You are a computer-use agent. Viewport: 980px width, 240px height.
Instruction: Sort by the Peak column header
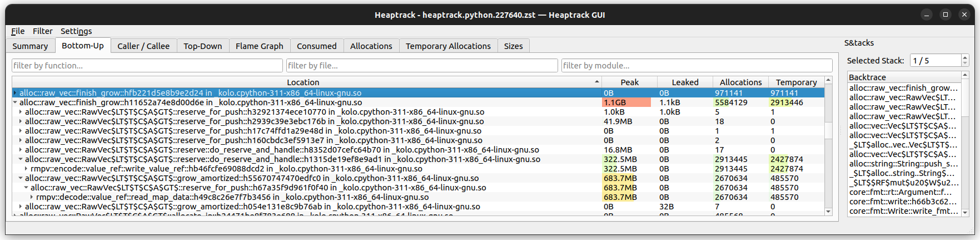coord(629,82)
